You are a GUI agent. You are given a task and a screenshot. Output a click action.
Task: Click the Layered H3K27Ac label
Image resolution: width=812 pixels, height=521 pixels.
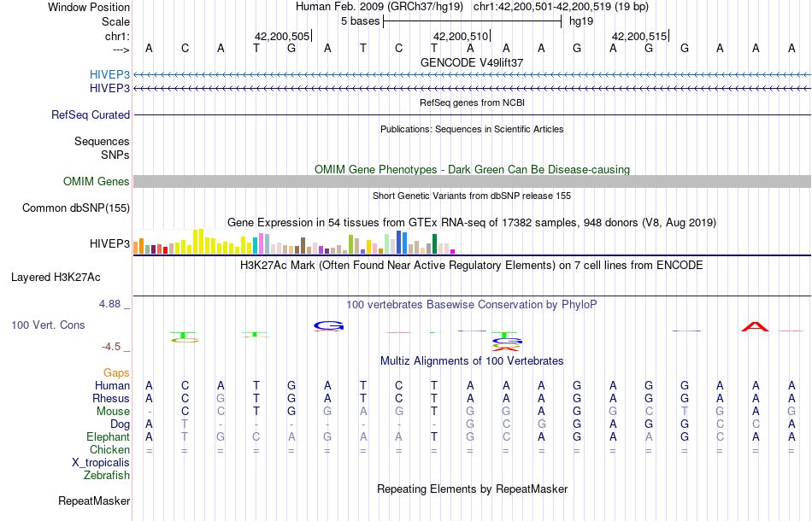[x=56, y=278]
